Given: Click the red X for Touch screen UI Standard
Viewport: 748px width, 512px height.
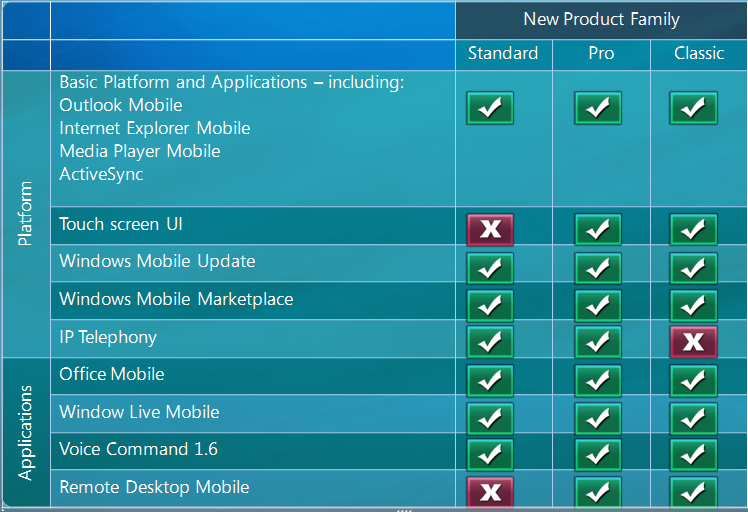Looking at the screenshot, I should 490,230.
